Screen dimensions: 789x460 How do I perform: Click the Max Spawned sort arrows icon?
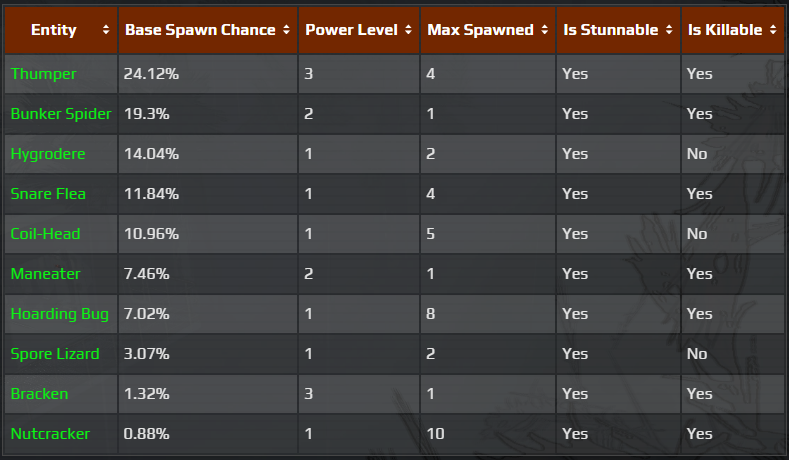click(545, 30)
